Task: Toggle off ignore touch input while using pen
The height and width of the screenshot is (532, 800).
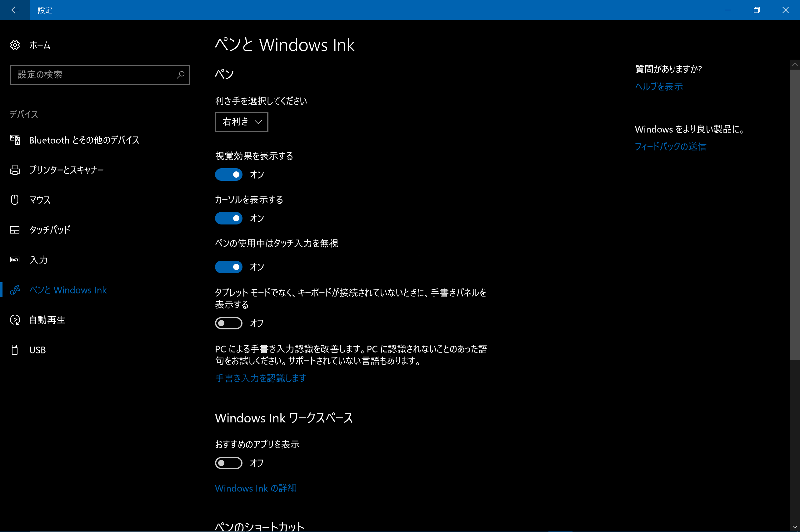Action: [228, 267]
